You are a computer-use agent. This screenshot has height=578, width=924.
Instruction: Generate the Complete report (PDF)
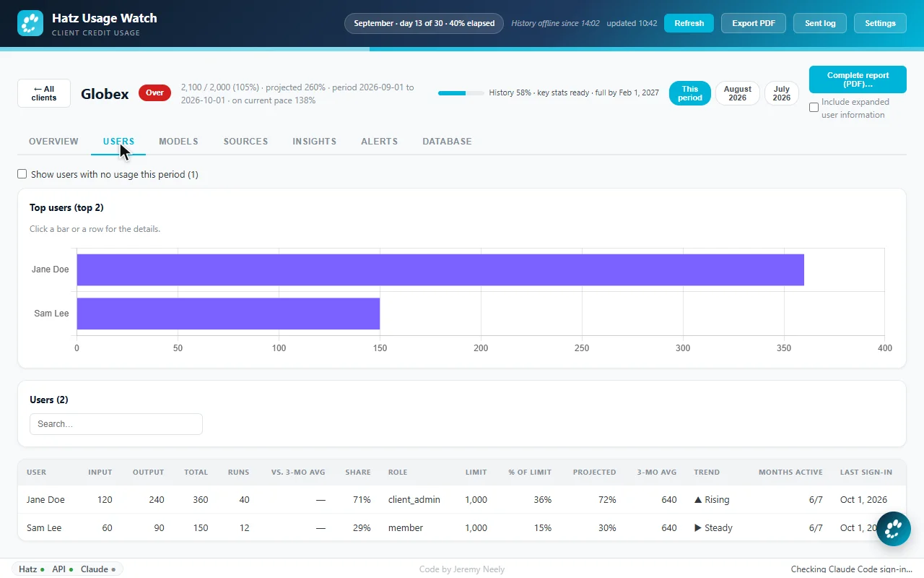858,79
